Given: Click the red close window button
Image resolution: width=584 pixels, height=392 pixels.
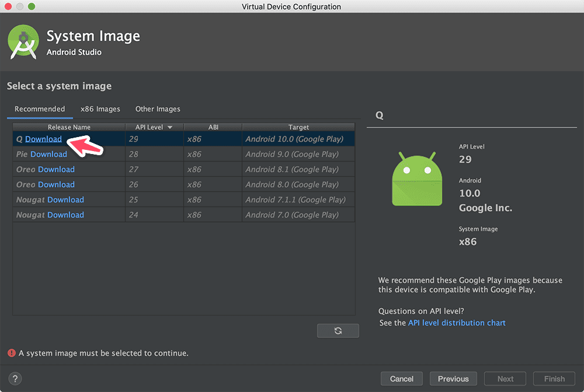Looking at the screenshot, I should coord(8,6).
